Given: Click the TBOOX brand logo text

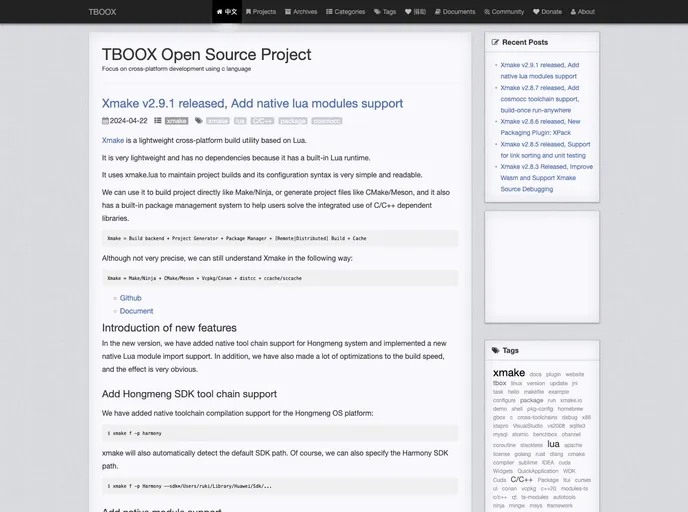Looking at the screenshot, I should (102, 12).
